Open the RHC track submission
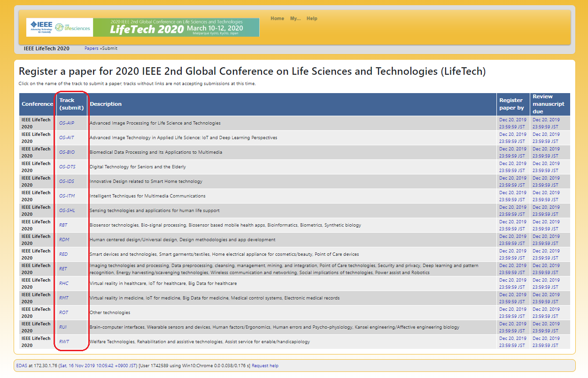This screenshot has height=378, width=588. [x=64, y=283]
